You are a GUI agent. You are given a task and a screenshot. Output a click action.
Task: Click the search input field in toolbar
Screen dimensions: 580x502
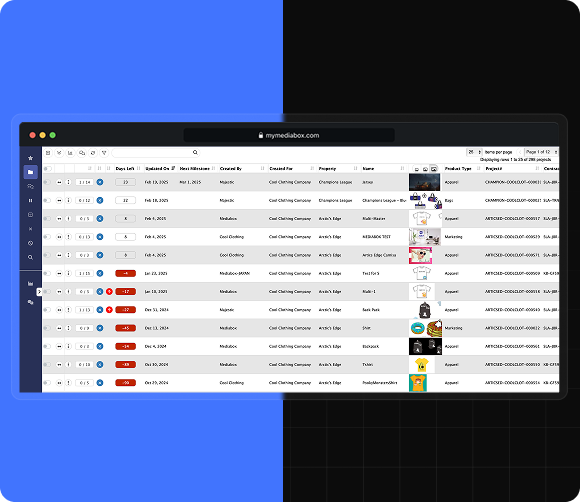click(x=156, y=153)
